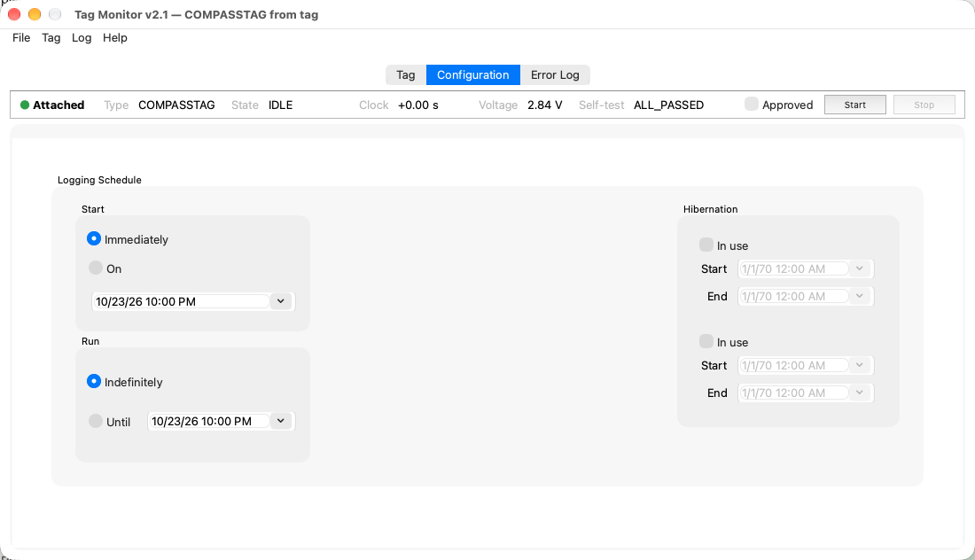Open the logging Start date dropdown arrow
The image size is (975, 560).
point(281,301)
